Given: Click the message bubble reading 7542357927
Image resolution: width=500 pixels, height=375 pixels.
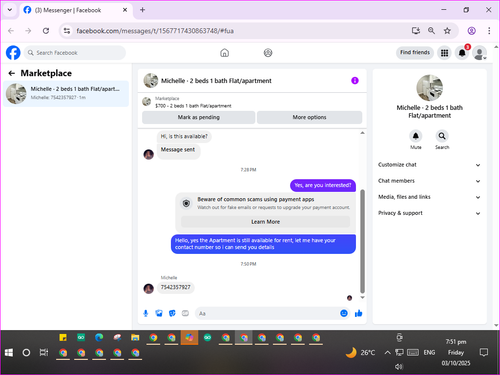Looking at the screenshot, I should tap(176, 287).
